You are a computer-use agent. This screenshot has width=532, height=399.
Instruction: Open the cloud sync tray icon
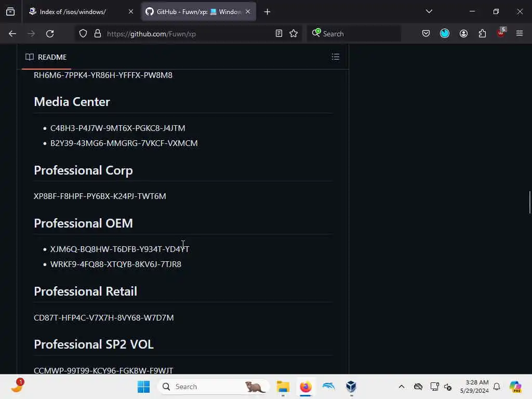418,387
